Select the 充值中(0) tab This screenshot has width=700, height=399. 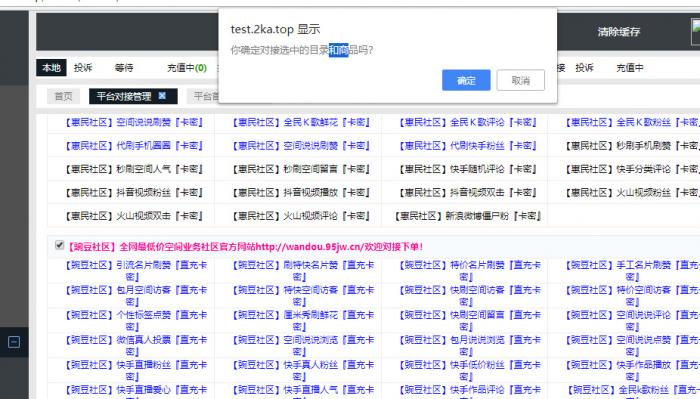point(187,68)
